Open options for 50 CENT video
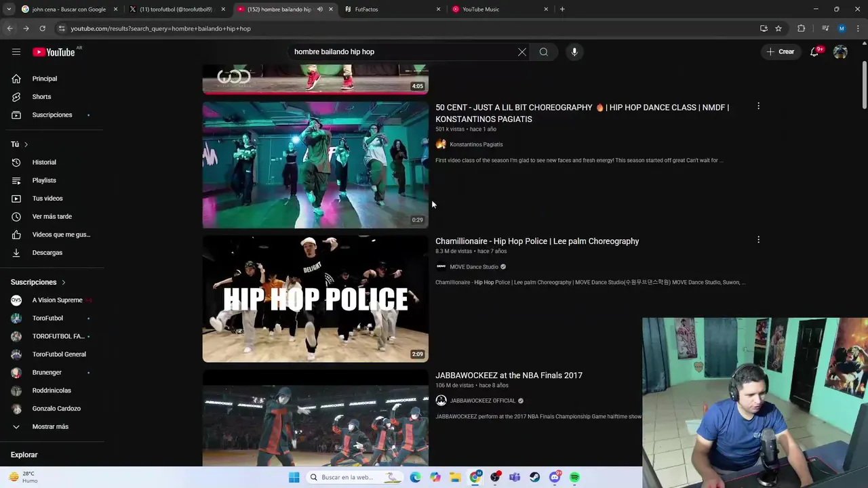868x488 pixels. (x=758, y=106)
